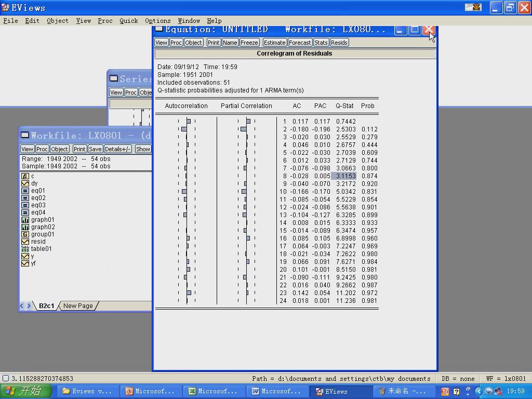Click Show button in Workfile window

tap(143, 149)
